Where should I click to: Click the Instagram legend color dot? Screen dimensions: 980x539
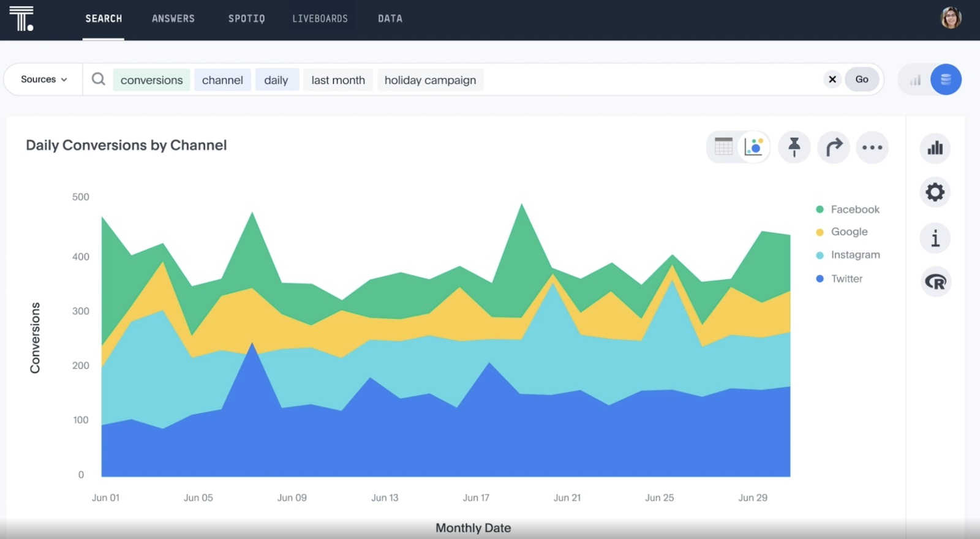pos(820,255)
